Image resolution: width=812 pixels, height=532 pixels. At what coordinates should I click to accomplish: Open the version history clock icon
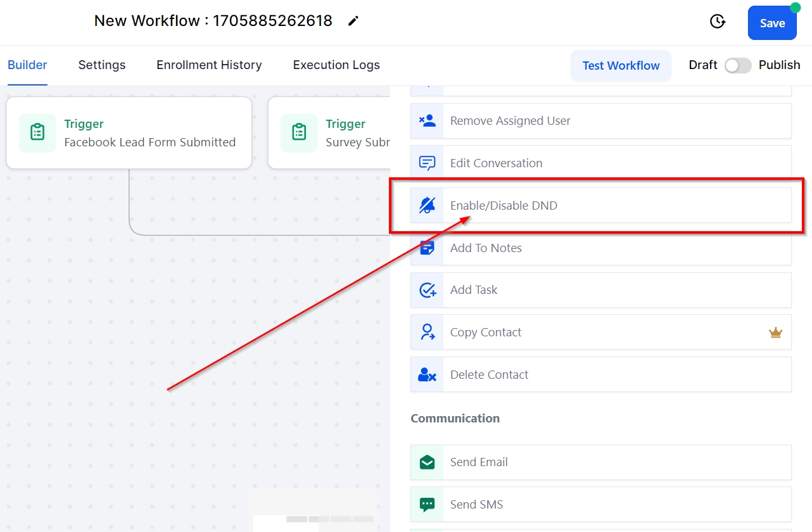click(717, 22)
